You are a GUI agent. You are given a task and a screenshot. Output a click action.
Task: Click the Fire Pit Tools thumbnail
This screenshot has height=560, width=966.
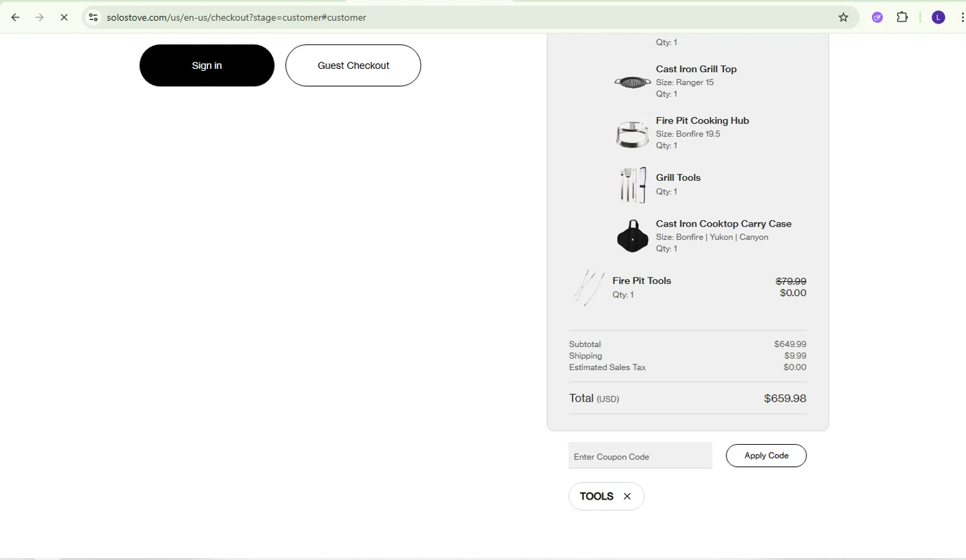pyautogui.click(x=589, y=288)
